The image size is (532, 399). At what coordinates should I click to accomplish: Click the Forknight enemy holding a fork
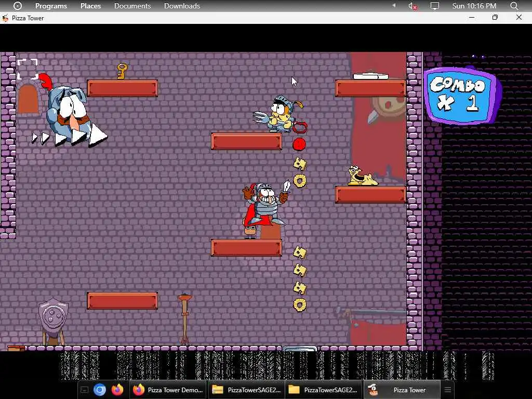tap(278, 114)
